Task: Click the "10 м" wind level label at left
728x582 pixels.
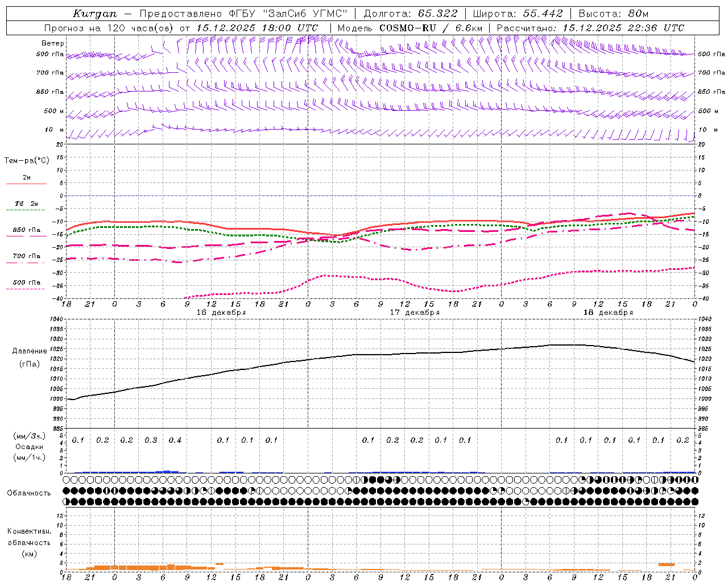Action: (55, 130)
